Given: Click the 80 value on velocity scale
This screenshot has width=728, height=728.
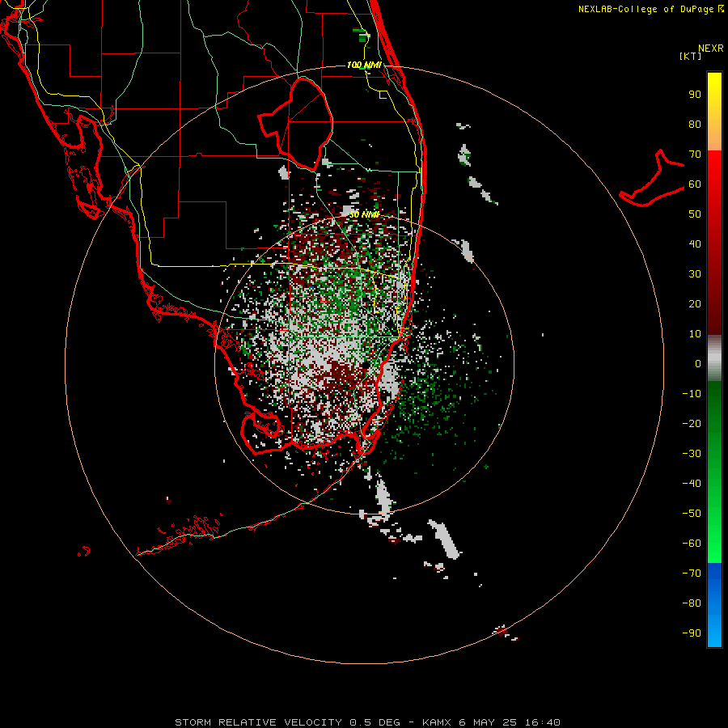Looking at the screenshot, I should click(695, 125).
